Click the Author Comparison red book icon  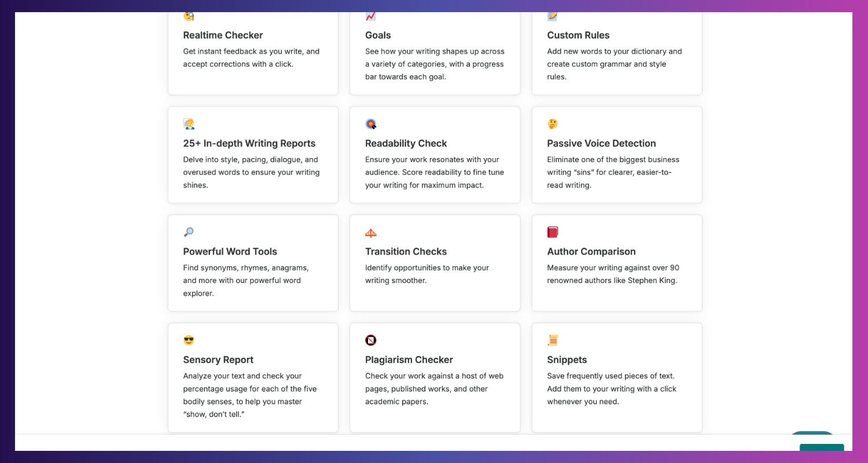(x=553, y=232)
